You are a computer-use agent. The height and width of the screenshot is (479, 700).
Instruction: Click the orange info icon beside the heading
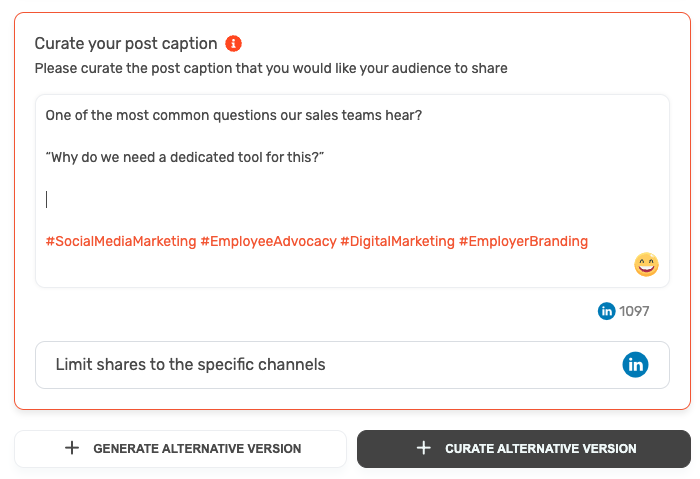233,43
